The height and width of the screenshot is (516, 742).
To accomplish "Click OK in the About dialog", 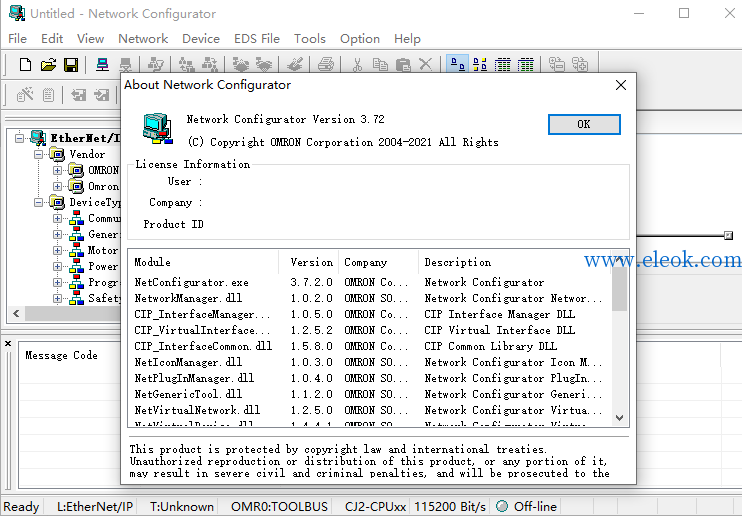I will pyautogui.click(x=584, y=125).
